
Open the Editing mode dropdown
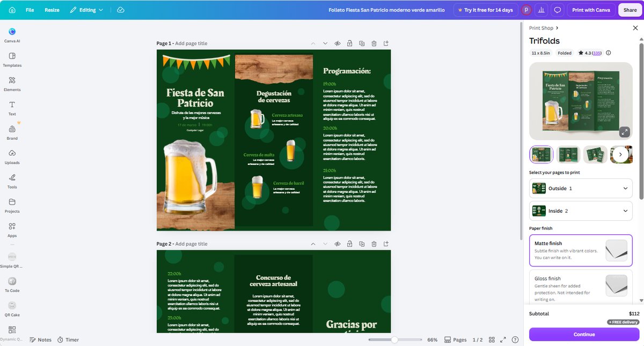(x=86, y=10)
